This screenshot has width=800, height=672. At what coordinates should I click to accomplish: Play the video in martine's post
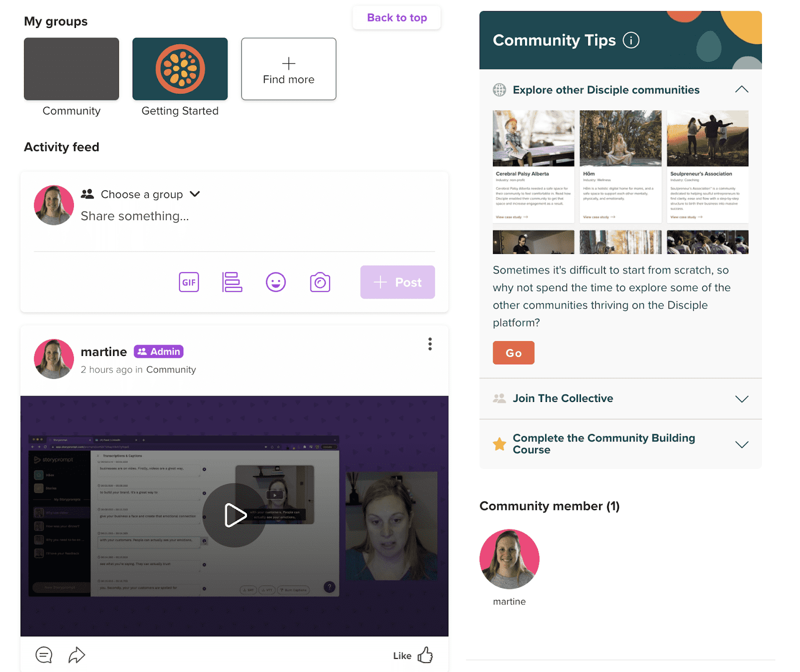coord(234,515)
